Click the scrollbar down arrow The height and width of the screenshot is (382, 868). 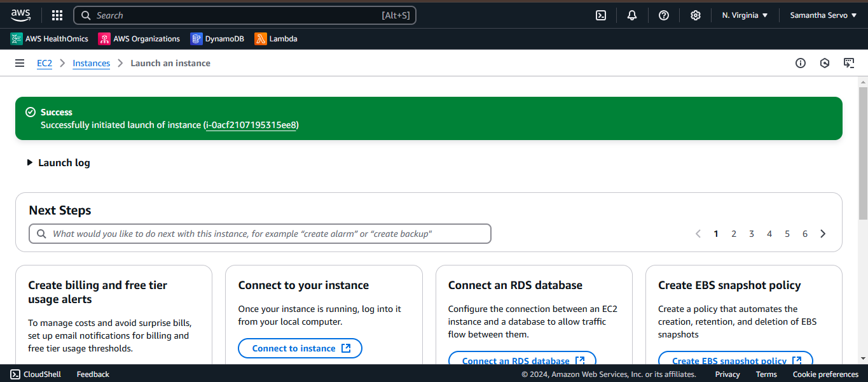863,358
